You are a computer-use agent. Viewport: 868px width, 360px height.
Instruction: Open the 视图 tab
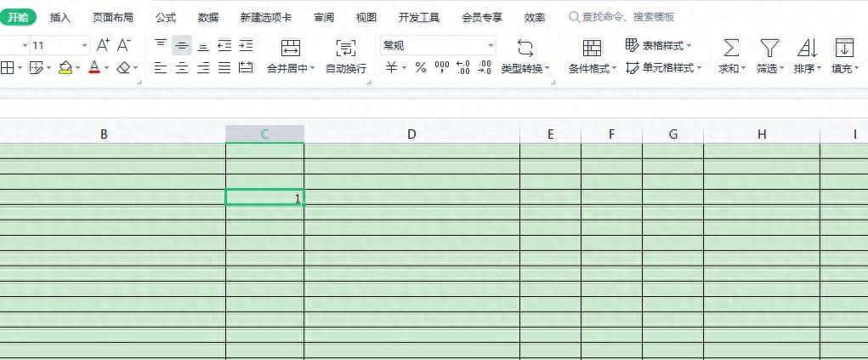[x=366, y=18]
